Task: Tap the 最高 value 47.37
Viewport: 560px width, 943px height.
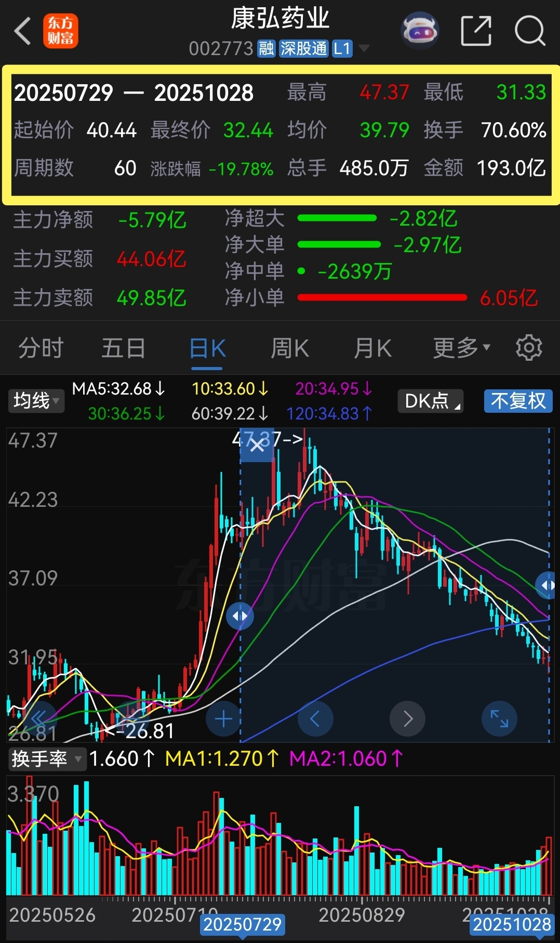Action: click(384, 93)
